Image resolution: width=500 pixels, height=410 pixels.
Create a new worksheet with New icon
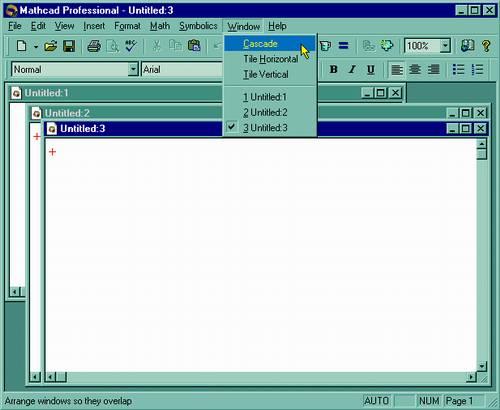coord(22,46)
